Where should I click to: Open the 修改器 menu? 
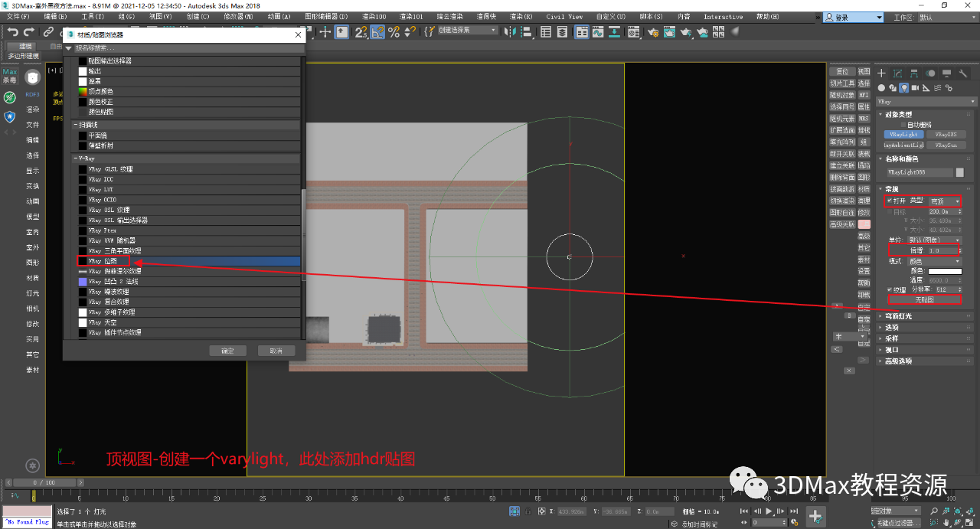tap(237, 16)
